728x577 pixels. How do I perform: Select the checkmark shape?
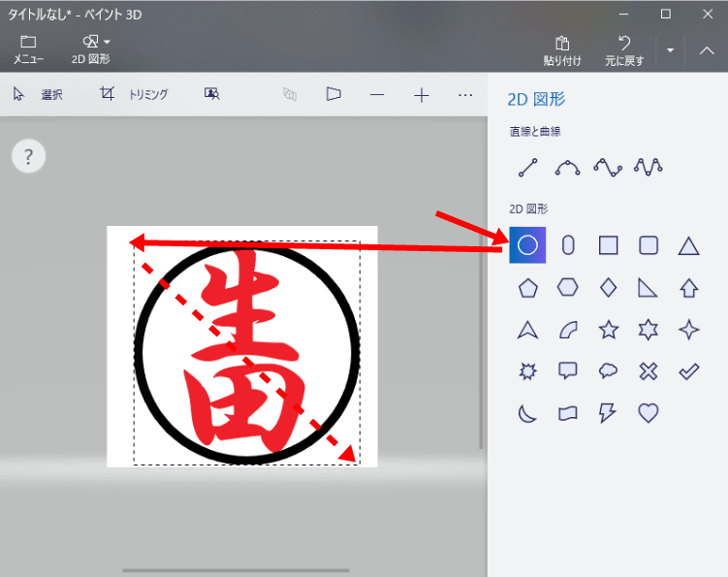[688, 371]
